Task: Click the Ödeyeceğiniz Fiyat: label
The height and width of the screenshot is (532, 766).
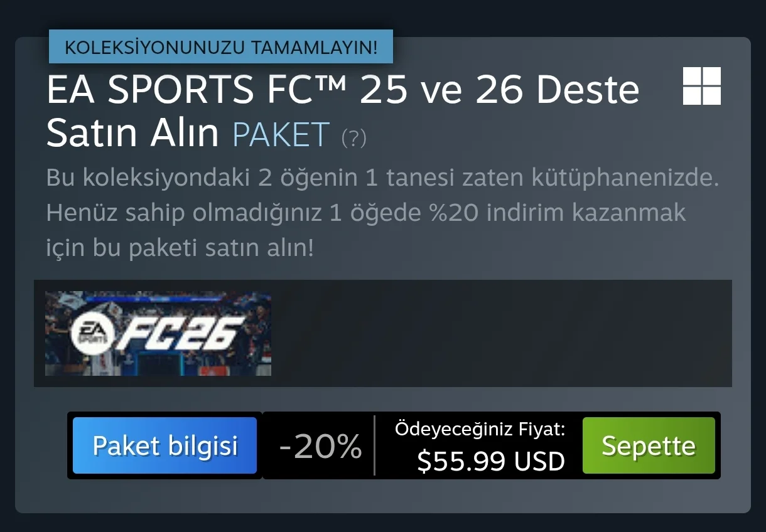Action: (480, 429)
